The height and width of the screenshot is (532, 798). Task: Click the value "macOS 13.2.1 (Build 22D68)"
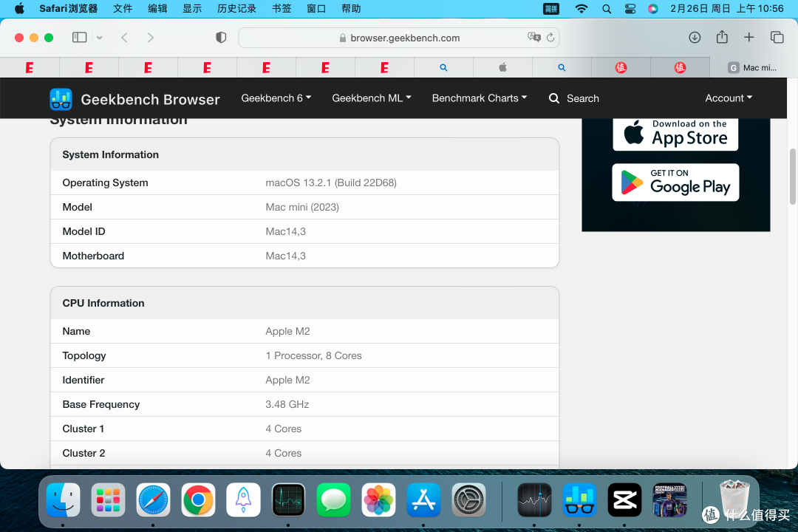click(x=331, y=183)
